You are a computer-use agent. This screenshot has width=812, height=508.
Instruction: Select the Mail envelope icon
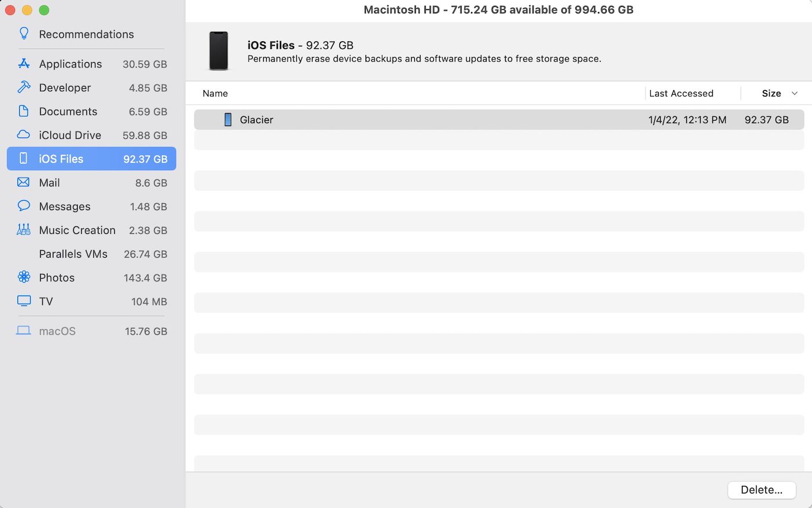coord(24,182)
